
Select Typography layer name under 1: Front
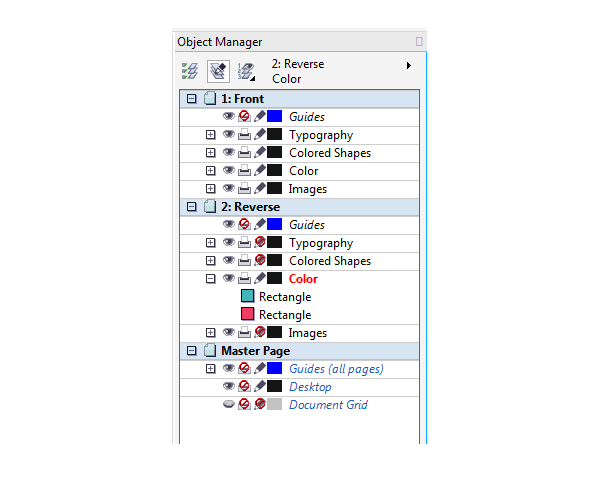point(321,135)
